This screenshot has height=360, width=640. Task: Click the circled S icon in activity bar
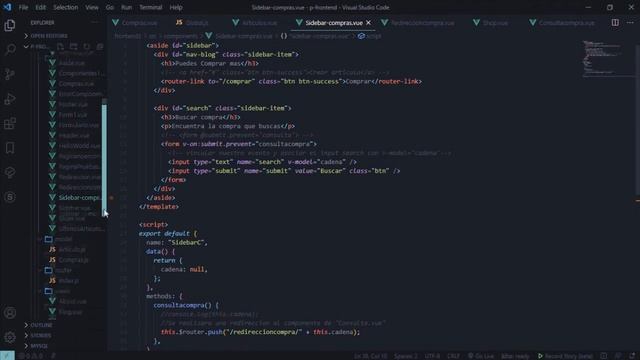tap(9, 197)
